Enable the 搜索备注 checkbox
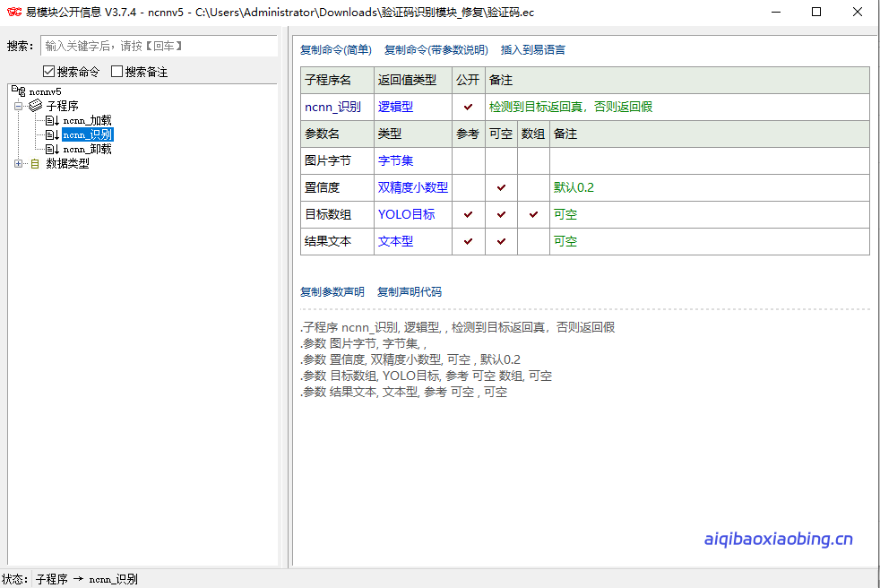Screen dimensions: 880x588 [117, 72]
